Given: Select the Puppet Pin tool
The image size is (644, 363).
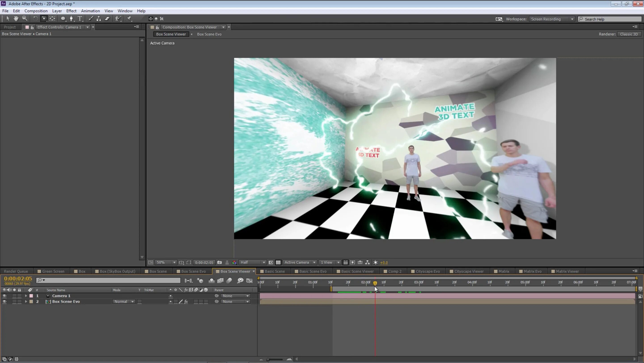Looking at the screenshot, I should click(129, 19).
